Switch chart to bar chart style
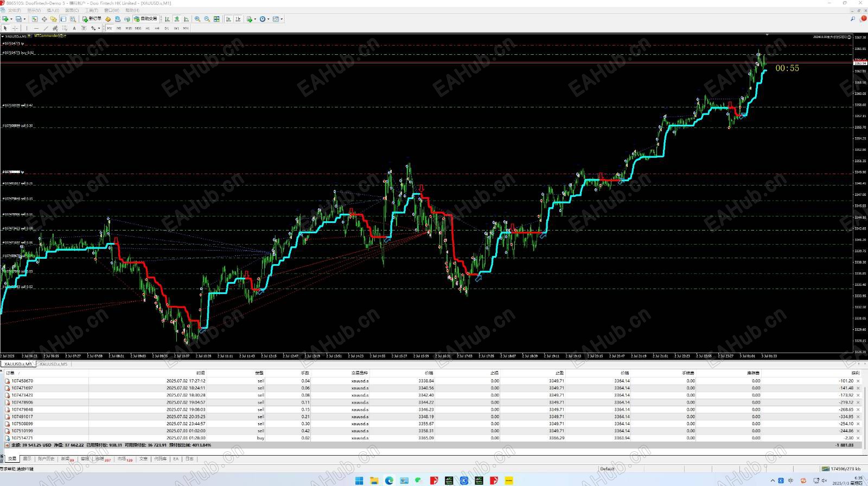This screenshot has height=486, width=868. pos(167,19)
